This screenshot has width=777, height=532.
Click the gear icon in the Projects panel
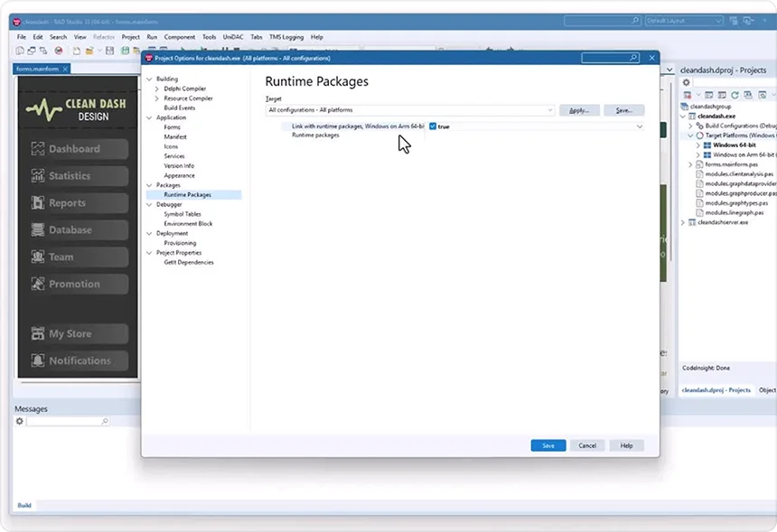[x=687, y=83]
